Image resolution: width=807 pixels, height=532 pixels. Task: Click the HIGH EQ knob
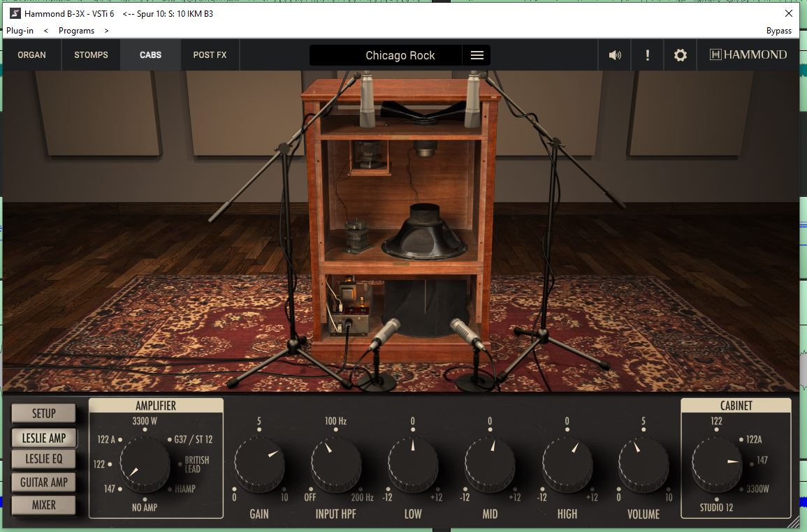point(567,464)
